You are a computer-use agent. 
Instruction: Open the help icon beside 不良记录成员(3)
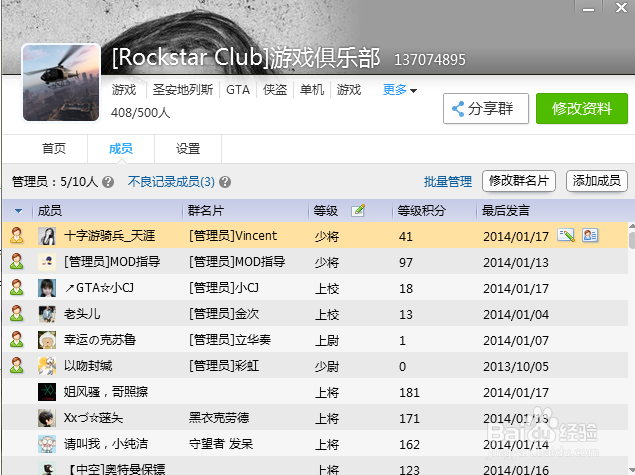(225, 182)
